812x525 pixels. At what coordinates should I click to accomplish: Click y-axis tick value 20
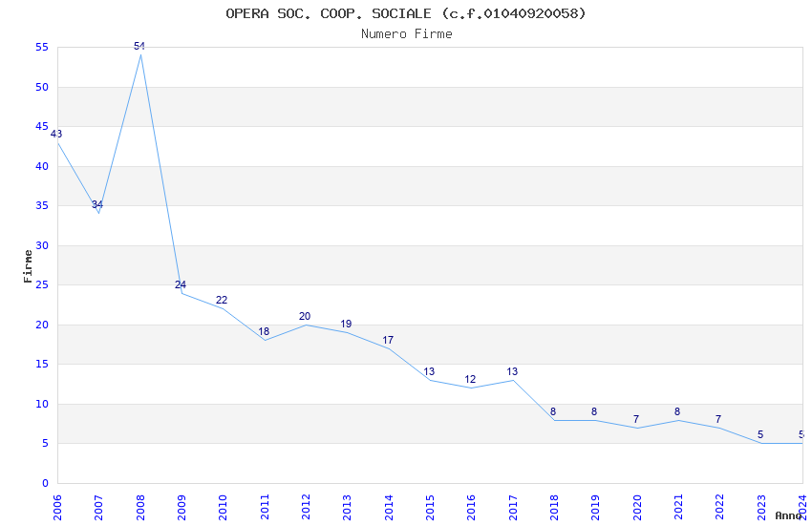[42, 325]
